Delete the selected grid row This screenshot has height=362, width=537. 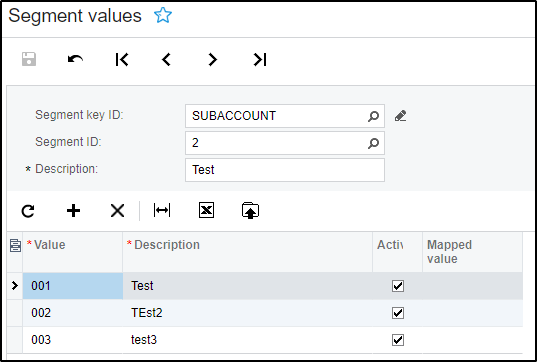coord(117,211)
